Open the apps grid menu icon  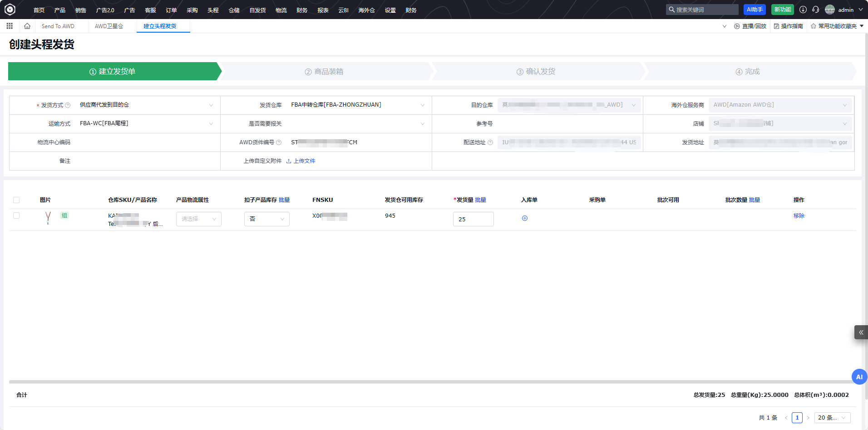[10, 26]
